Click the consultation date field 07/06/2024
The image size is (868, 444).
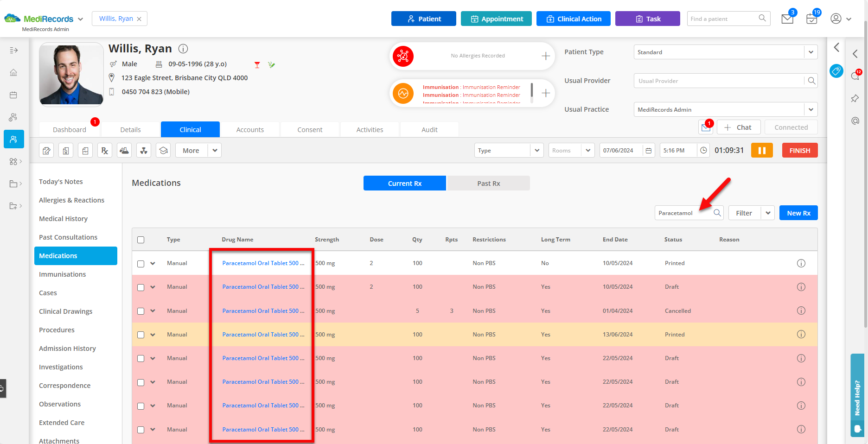[620, 150]
